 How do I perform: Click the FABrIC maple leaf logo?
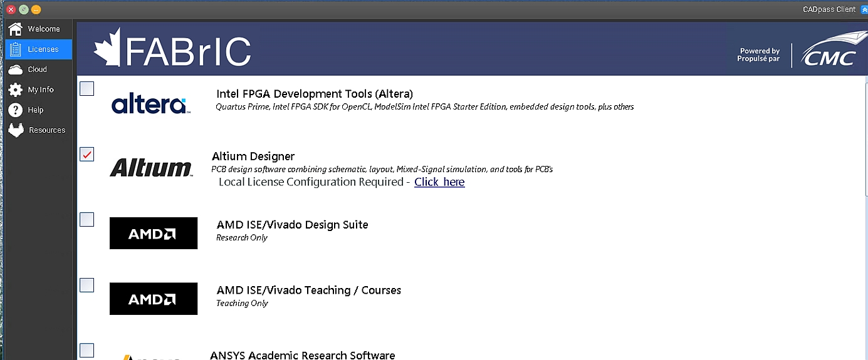point(108,49)
